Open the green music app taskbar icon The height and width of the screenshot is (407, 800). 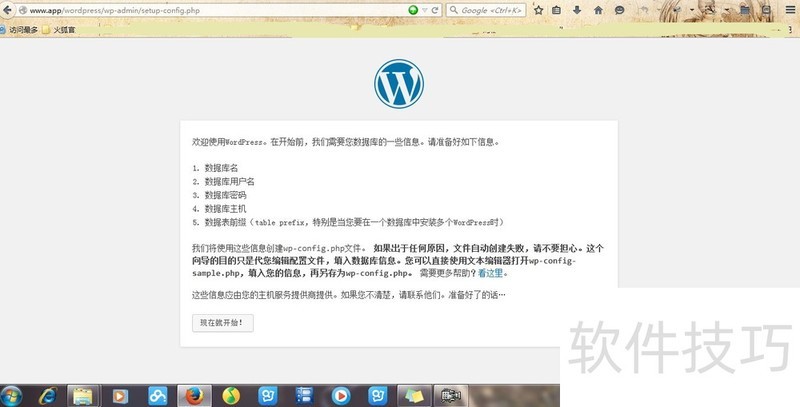click(231, 396)
